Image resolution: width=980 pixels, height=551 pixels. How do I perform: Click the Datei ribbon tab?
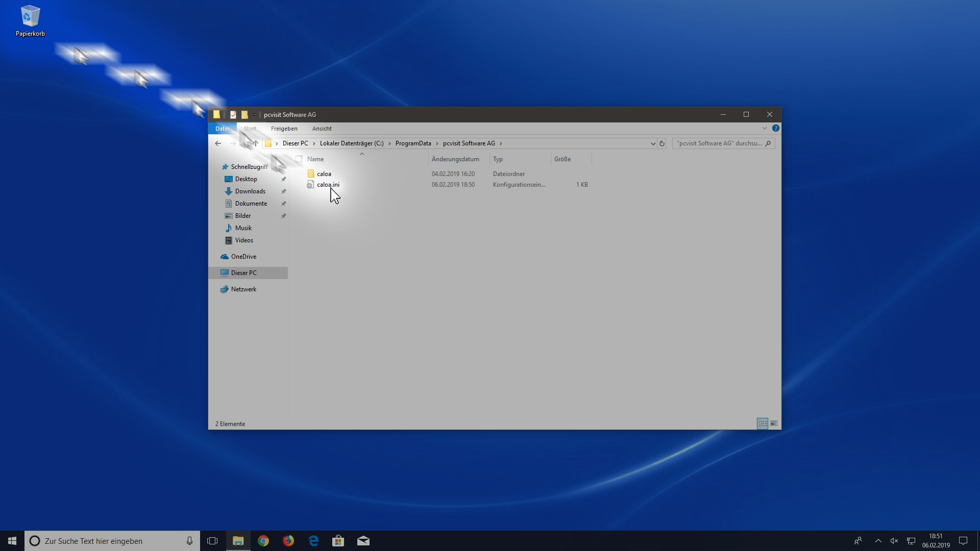tap(222, 129)
